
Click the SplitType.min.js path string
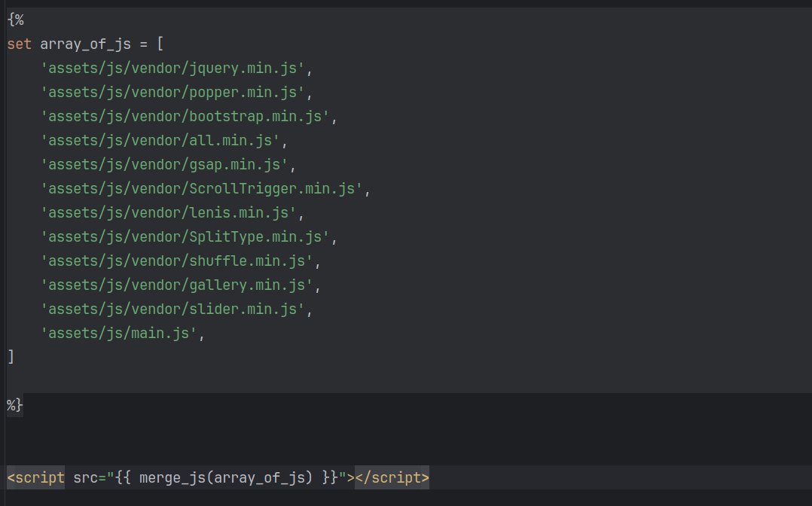pyautogui.click(x=185, y=236)
